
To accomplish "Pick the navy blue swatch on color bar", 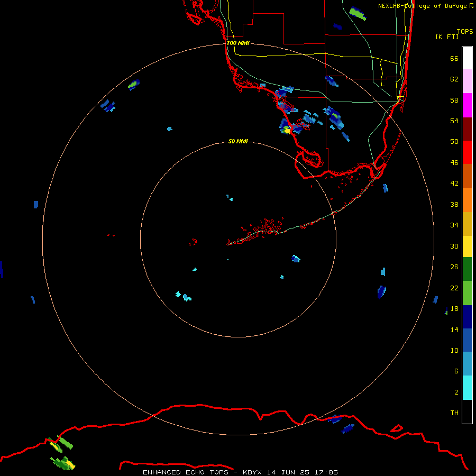I will click(467, 317).
